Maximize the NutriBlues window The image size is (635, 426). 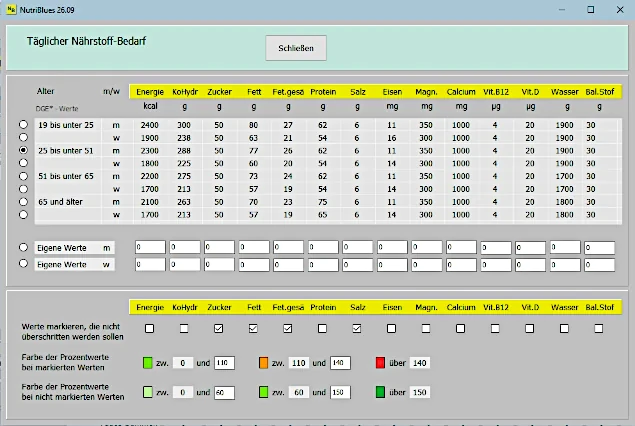[590, 8]
